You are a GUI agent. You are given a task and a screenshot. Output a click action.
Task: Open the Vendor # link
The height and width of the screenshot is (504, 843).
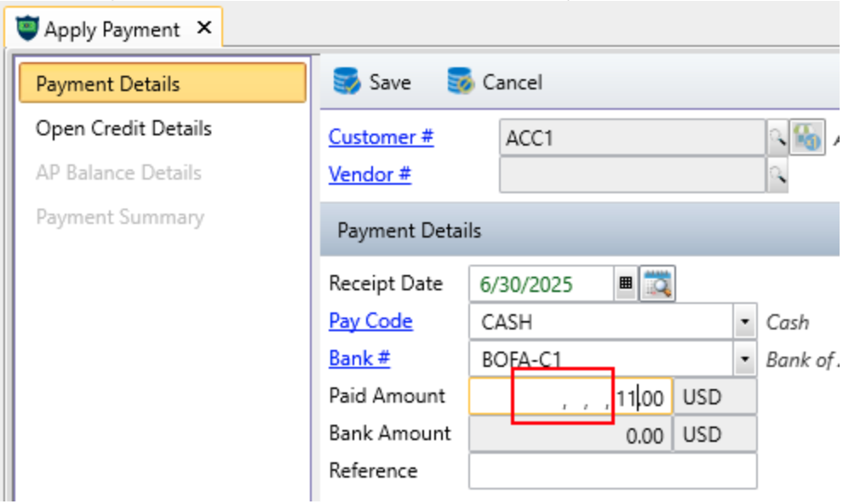[x=370, y=175]
